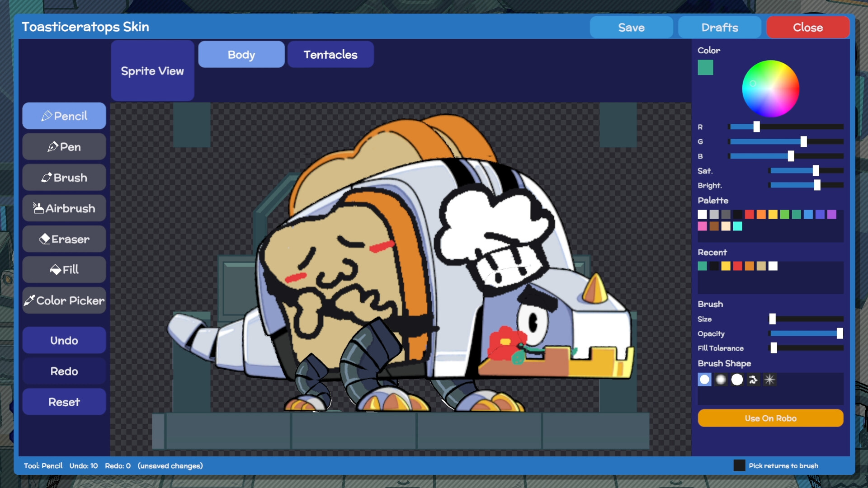Pick the purple palette swatch
The height and width of the screenshot is (488, 868).
pos(831,214)
